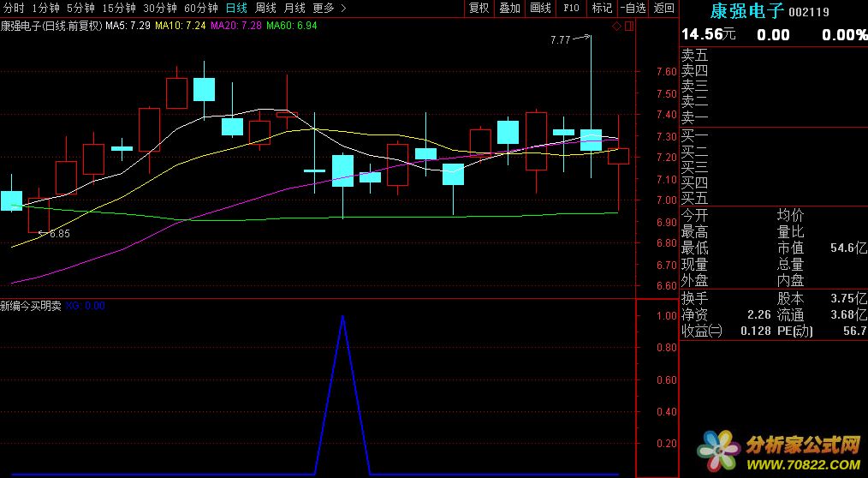Click the 新编今买明卖 indicator name
The image size is (868, 478).
coord(31,306)
